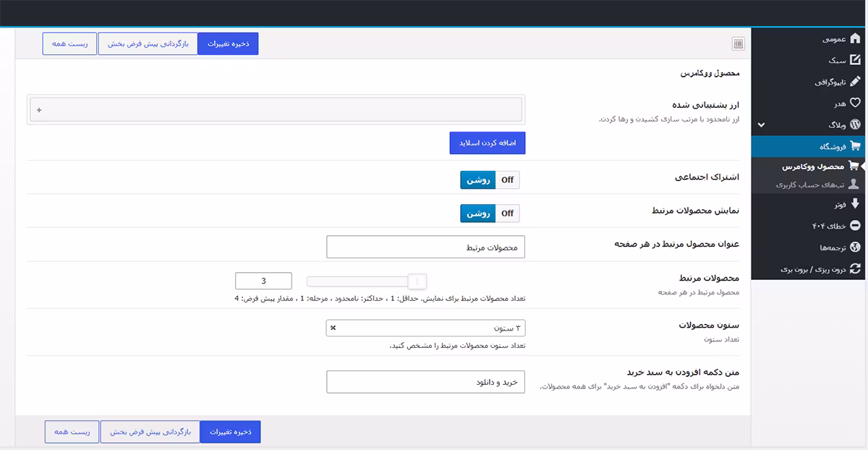Click the down-arrow icon beside فوتر
Image resolution: width=868 pixels, height=450 pixels.
pyautogui.click(x=855, y=204)
